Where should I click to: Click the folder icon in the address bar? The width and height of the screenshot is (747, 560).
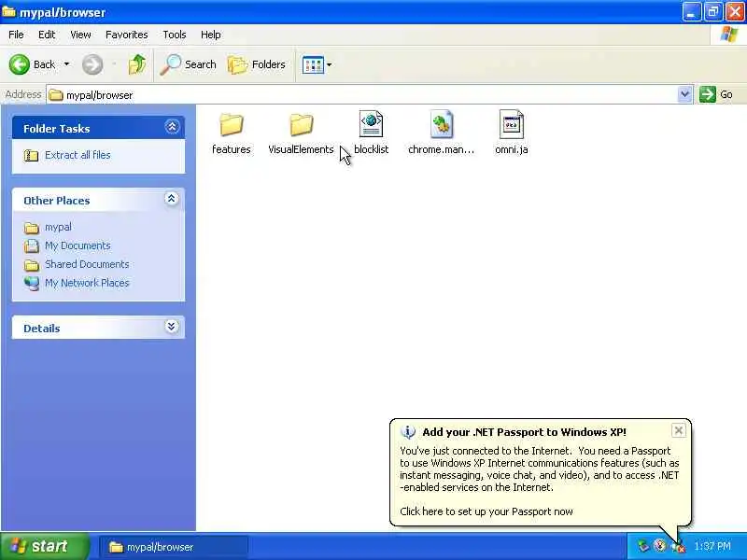point(56,95)
